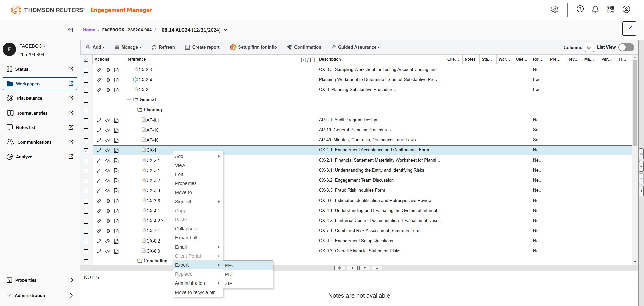Screen dimensions: 644x306
Task: Click the Confirmation button
Action: (304, 47)
